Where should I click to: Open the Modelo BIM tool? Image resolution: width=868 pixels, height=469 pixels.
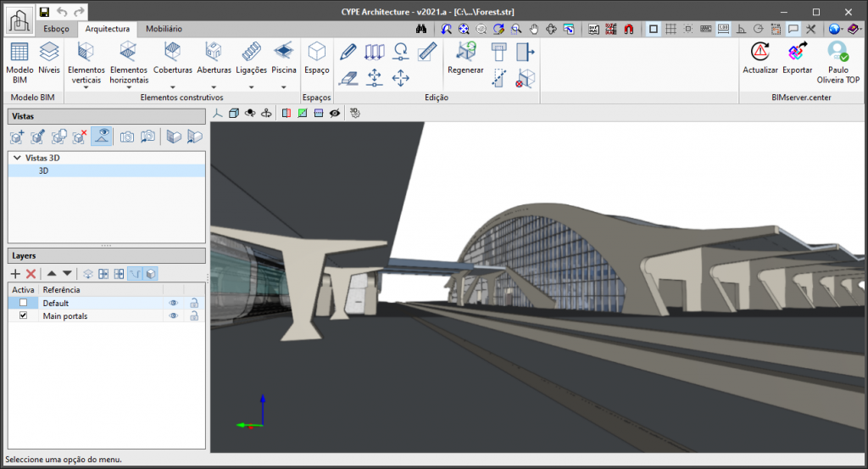click(x=19, y=60)
